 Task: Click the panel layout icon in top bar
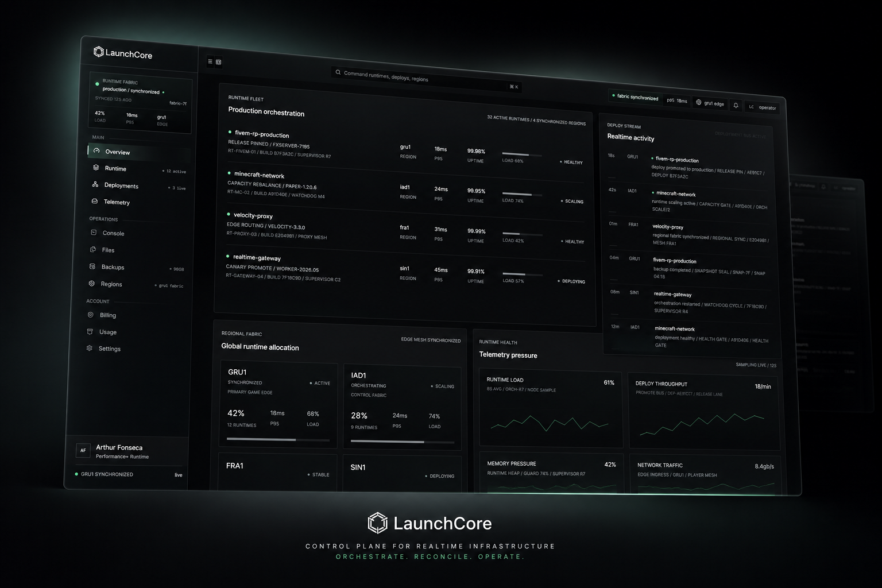218,62
